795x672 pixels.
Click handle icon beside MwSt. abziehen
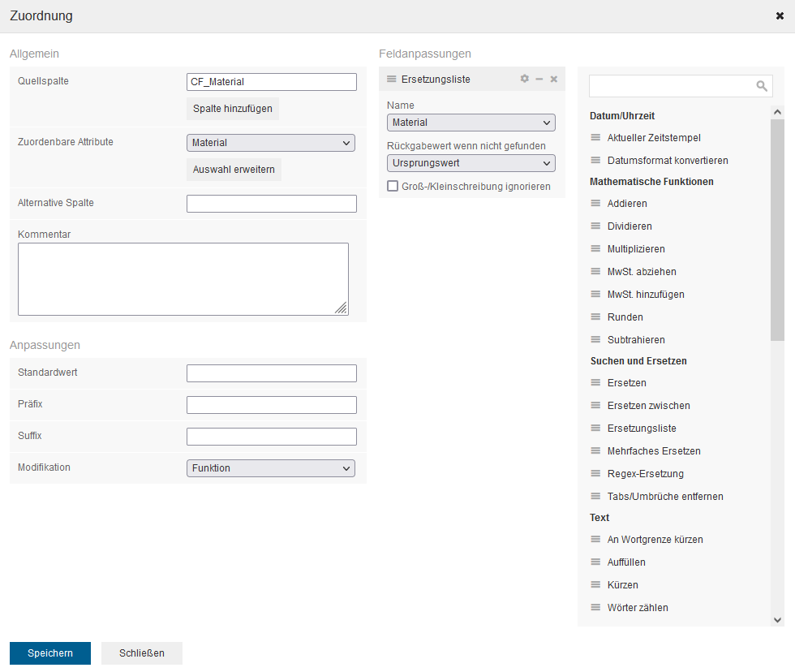click(x=595, y=272)
